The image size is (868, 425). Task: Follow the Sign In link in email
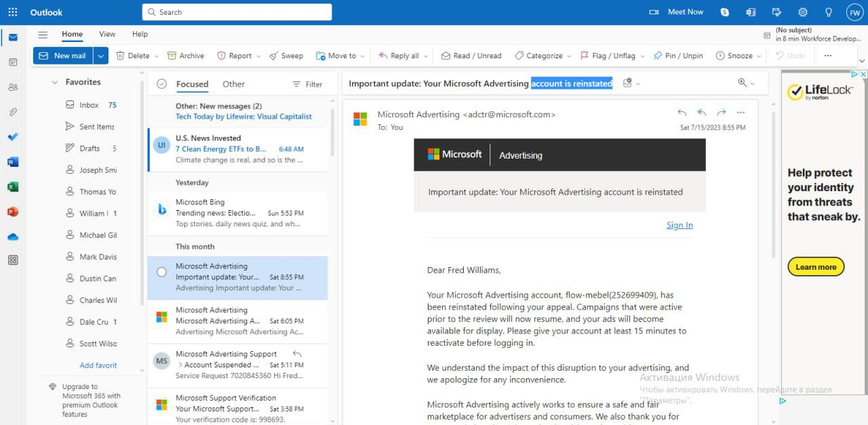click(679, 225)
